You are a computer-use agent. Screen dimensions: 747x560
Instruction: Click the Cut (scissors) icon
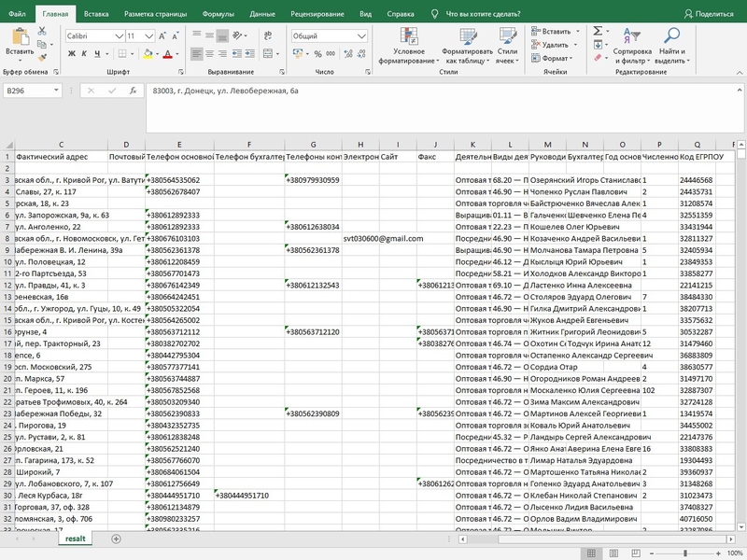tap(43, 31)
